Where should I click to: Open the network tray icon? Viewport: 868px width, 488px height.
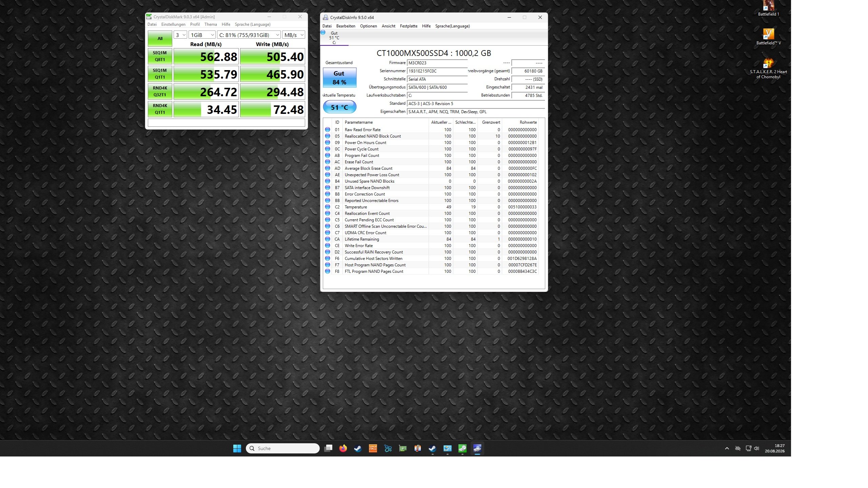click(748, 448)
